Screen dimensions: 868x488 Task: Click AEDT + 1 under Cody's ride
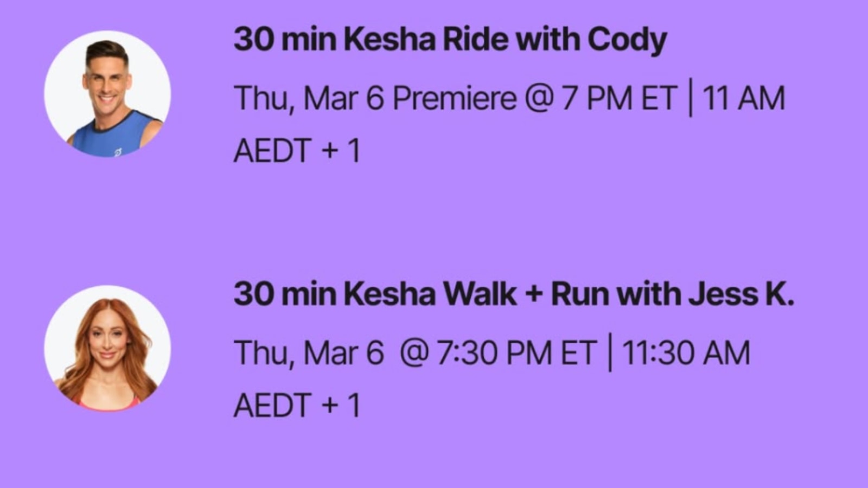click(x=297, y=150)
